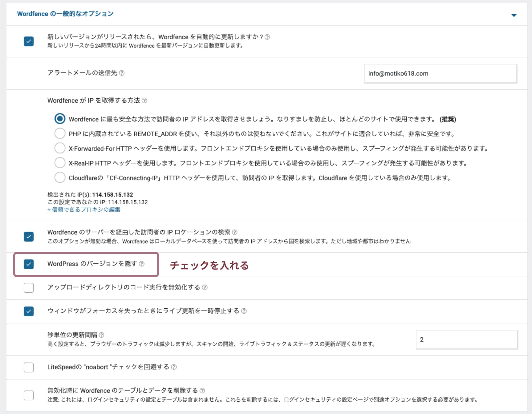
Task: Select detected IP 114.158.15.132 bold text
Action: coord(113,195)
